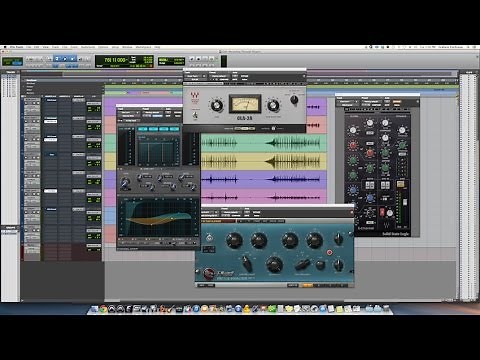The height and width of the screenshot is (360, 480).
Task: Click the green track waveform clip
Action: [x=264, y=143]
